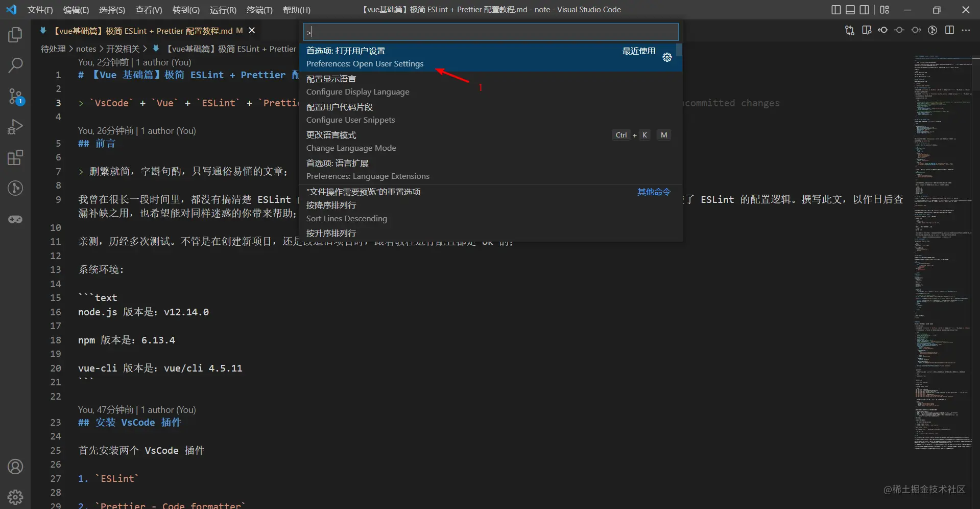Open the Manage gear in activity bar
Screen dimensions: 980x509
click(x=15, y=497)
